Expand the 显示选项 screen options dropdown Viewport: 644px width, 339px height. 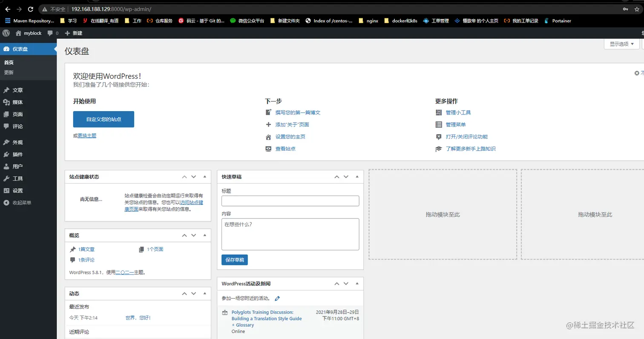click(621, 44)
